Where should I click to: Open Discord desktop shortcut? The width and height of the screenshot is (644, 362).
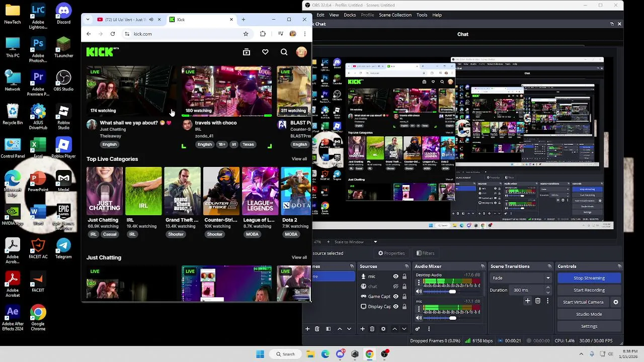click(x=63, y=13)
